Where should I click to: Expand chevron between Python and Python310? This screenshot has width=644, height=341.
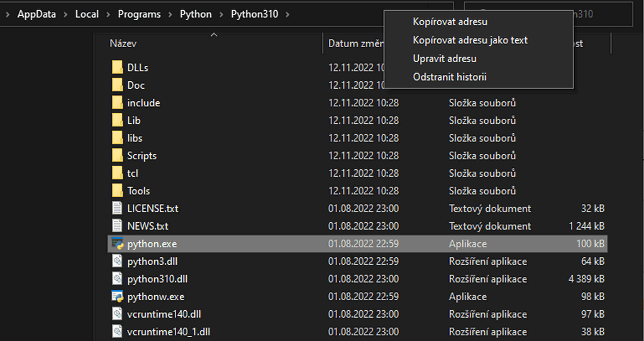[x=221, y=14]
